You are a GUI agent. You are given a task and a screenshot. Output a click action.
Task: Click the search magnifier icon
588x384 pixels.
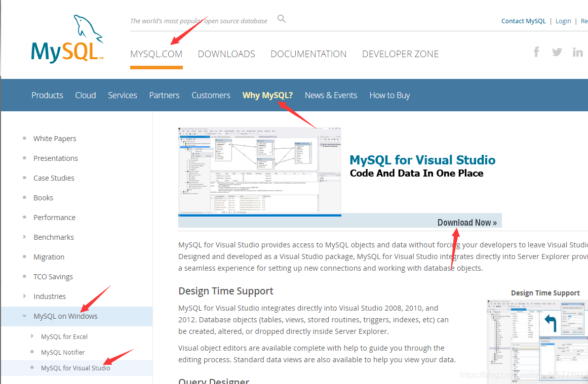point(281,19)
